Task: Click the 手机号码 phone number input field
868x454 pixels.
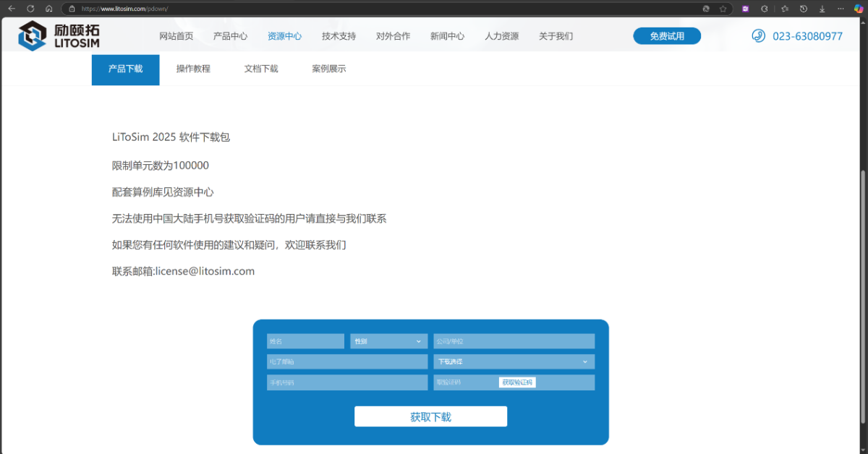Action: (x=347, y=382)
